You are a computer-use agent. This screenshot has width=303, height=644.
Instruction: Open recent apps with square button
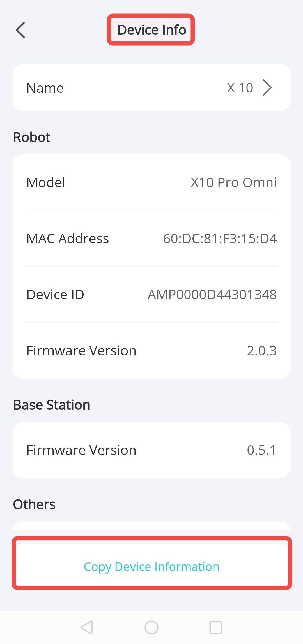coord(215,627)
